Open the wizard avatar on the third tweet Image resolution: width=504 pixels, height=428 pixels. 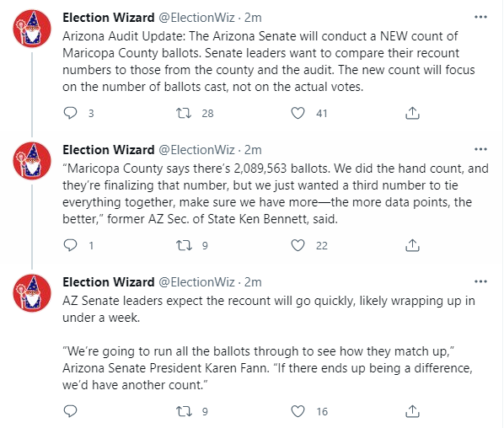coord(32,293)
